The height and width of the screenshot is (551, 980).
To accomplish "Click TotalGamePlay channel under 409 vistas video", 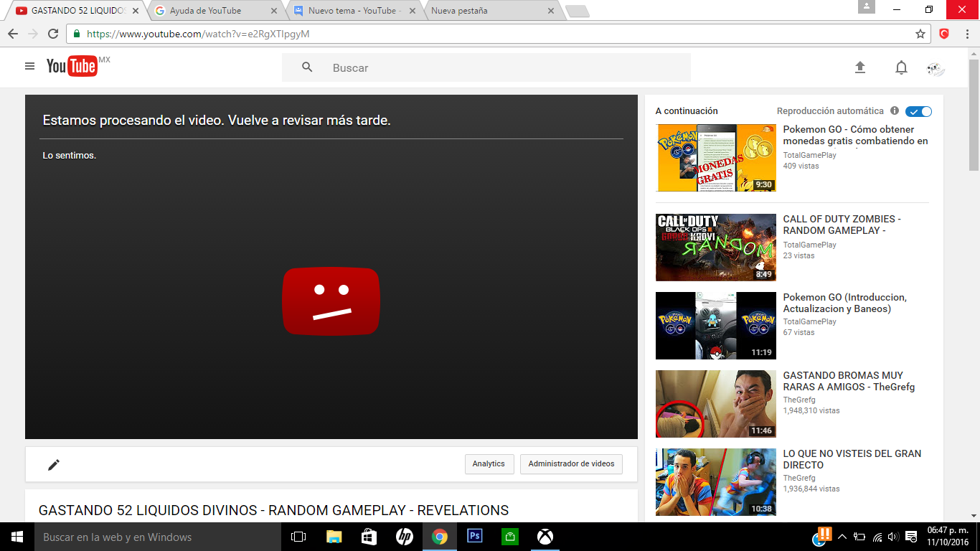I will click(809, 155).
